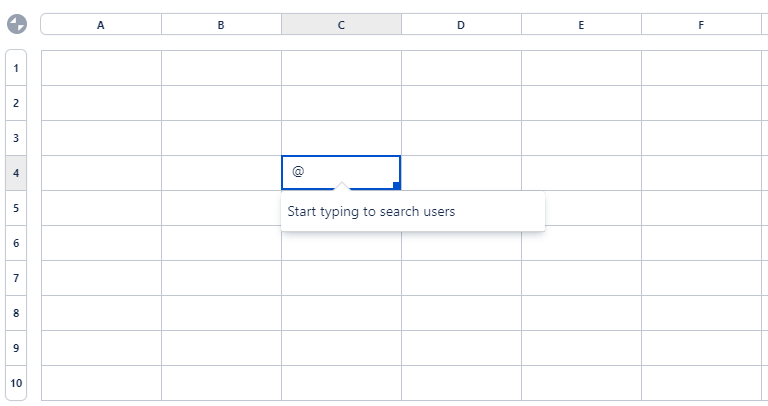Click cell A1
The width and height of the screenshot is (768, 406).
pos(101,68)
